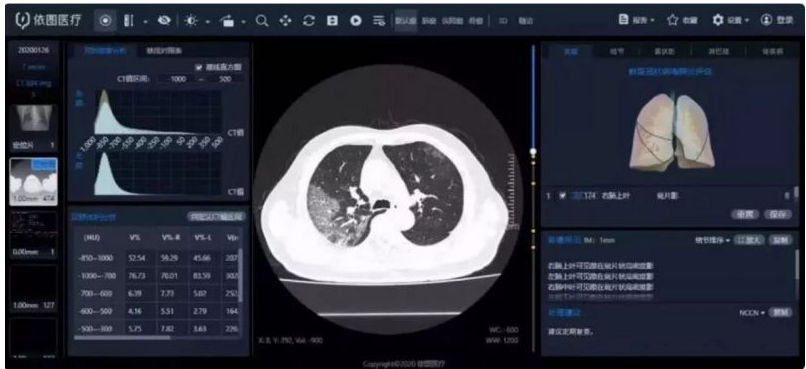806x369 pixels.
Task: Open the NCCN guideline dropdown
Action: (x=752, y=312)
